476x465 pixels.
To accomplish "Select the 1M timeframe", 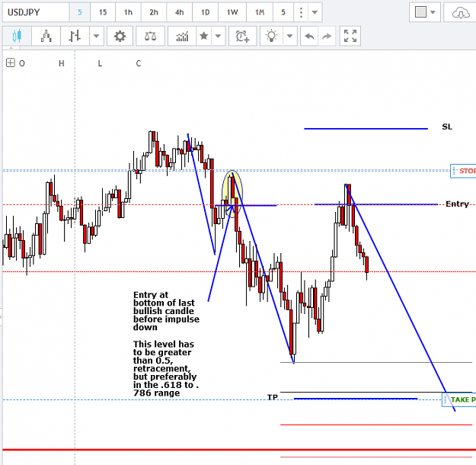I will click(260, 12).
